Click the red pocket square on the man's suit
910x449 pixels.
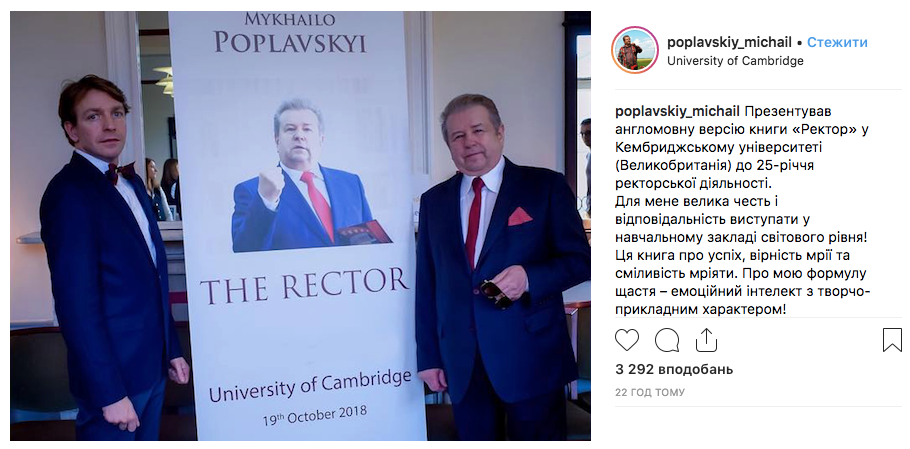pyautogui.click(x=519, y=216)
